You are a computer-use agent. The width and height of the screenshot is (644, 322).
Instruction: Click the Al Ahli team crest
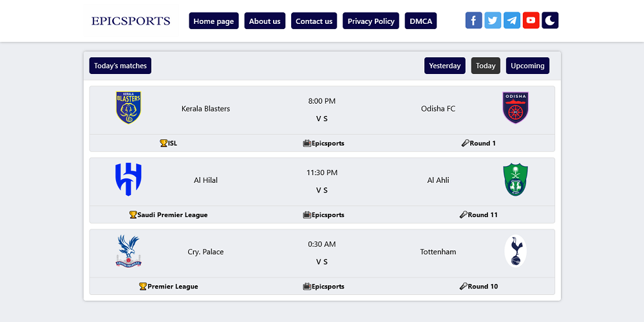point(515,179)
